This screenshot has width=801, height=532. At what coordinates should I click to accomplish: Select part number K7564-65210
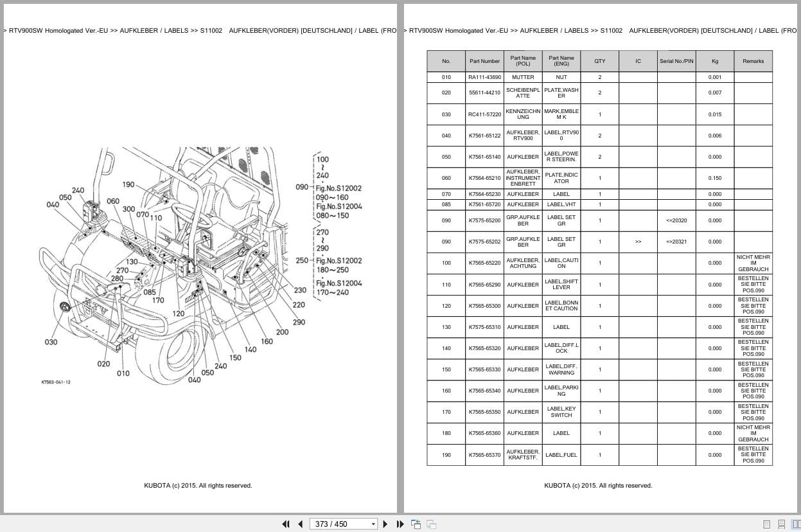tap(484, 178)
